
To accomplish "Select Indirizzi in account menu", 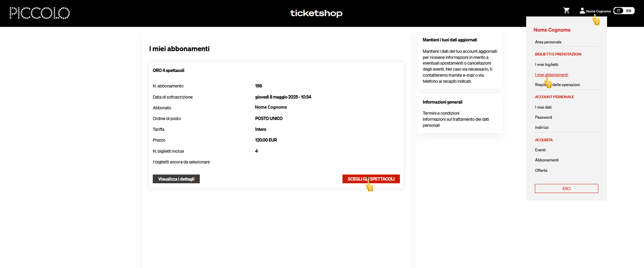I will (x=542, y=127).
